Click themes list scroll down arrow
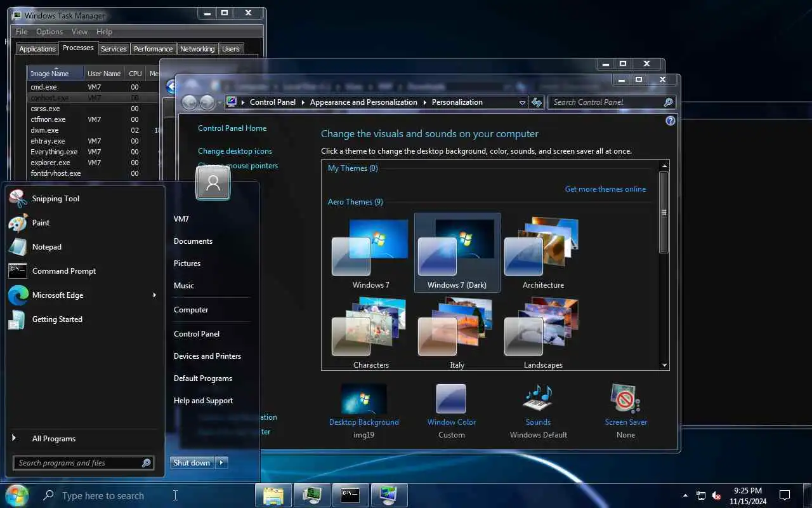The width and height of the screenshot is (812, 508). coord(664,365)
